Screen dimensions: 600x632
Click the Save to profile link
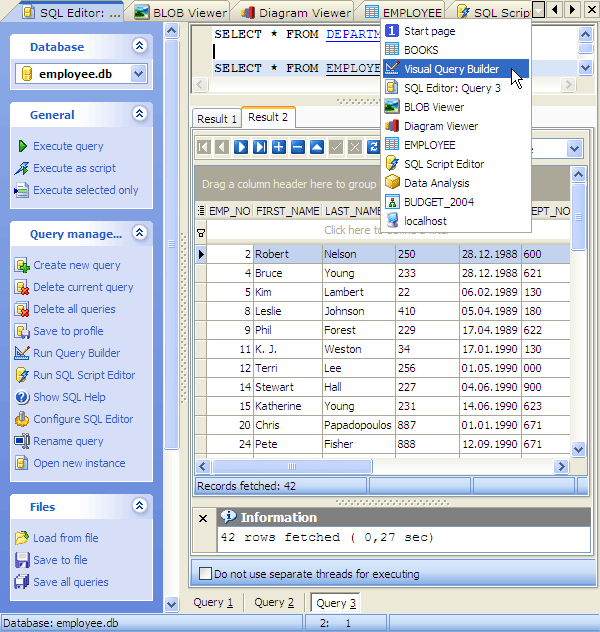(68, 331)
